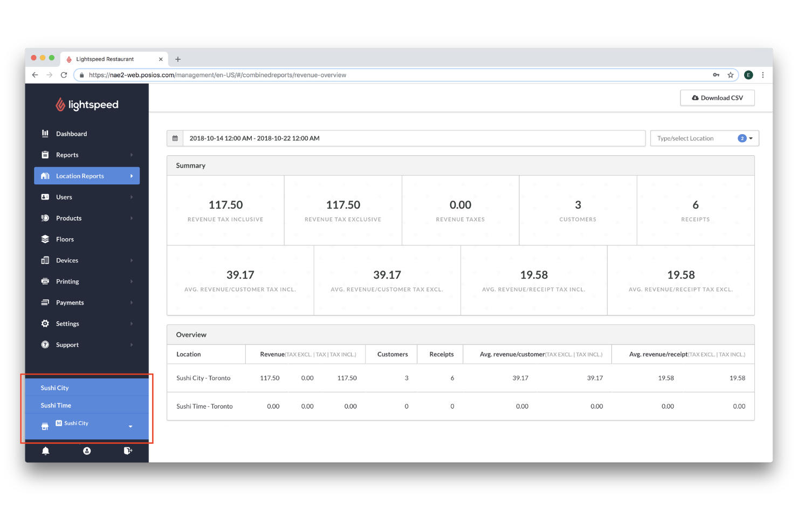The height and width of the screenshot is (532, 798).
Task: Open Support from the sidebar
Action: 67,344
